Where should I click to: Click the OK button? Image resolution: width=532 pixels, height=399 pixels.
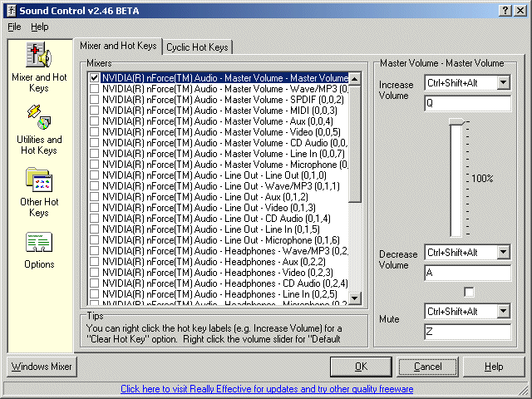(x=361, y=367)
